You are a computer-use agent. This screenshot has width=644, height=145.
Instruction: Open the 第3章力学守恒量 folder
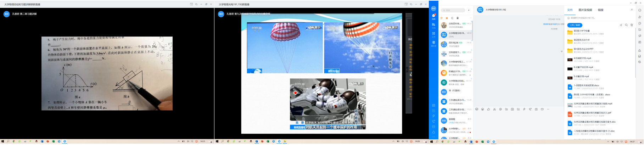pyautogui.click(x=582, y=31)
